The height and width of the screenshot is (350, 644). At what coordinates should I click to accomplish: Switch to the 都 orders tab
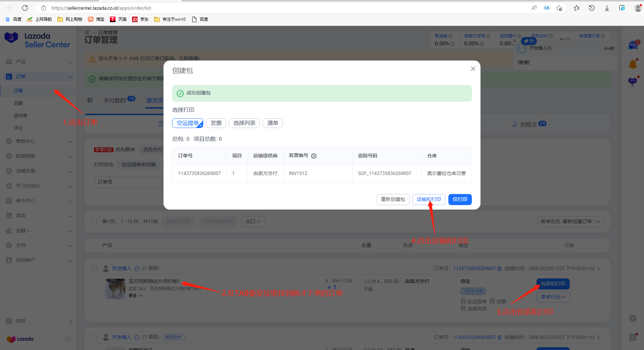click(90, 100)
